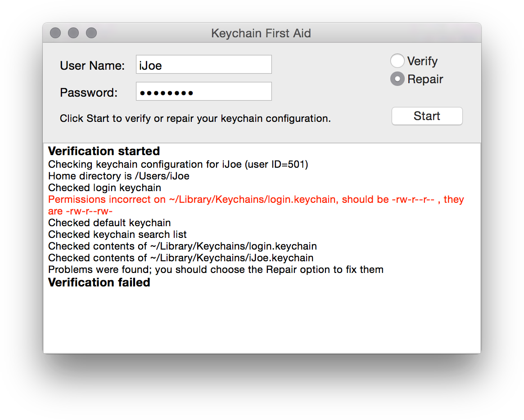Zoom the Keychain First Aid window
The width and height of the screenshot is (524, 420).
(x=91, y=33)
